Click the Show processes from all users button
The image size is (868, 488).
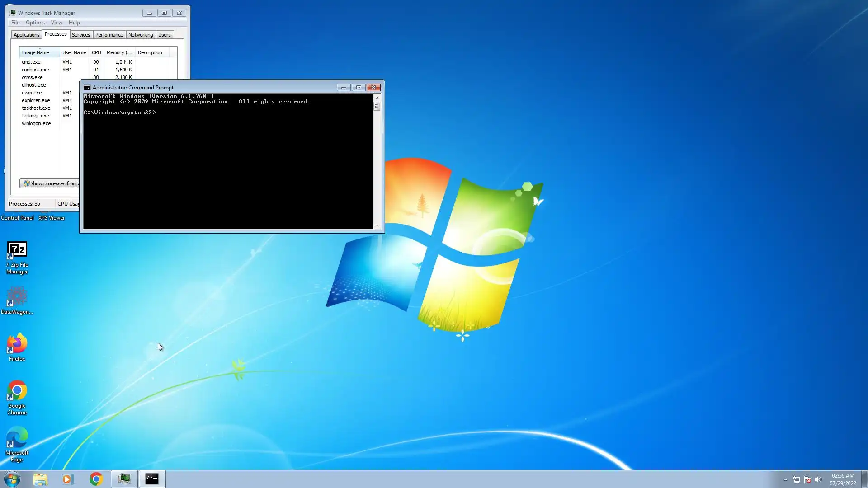(50, 183)
